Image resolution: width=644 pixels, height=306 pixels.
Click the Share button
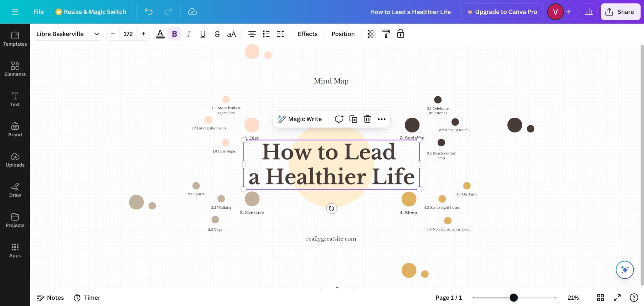pyautogui.click(x=620, y=12)
